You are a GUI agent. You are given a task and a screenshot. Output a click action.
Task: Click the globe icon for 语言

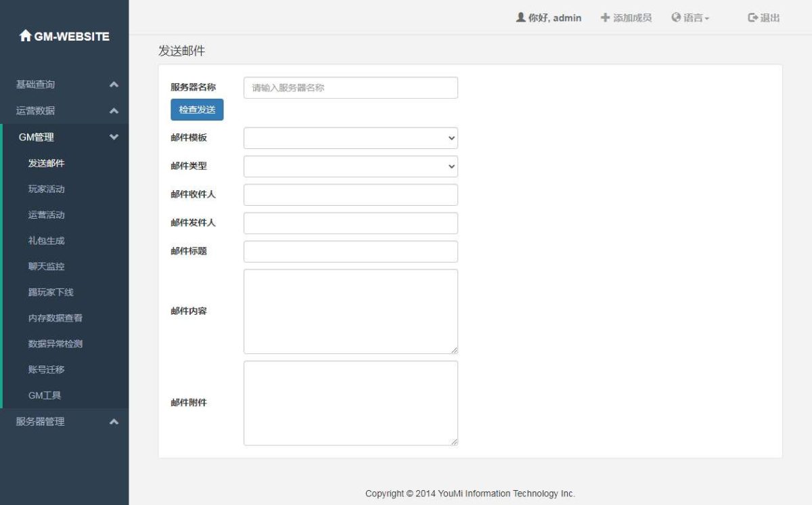coord(675,18)
